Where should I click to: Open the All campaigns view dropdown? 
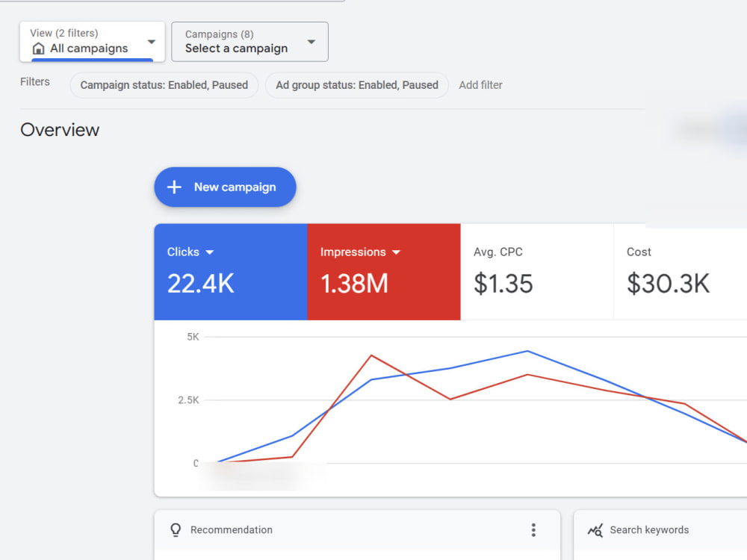click(x=93, y=41)
